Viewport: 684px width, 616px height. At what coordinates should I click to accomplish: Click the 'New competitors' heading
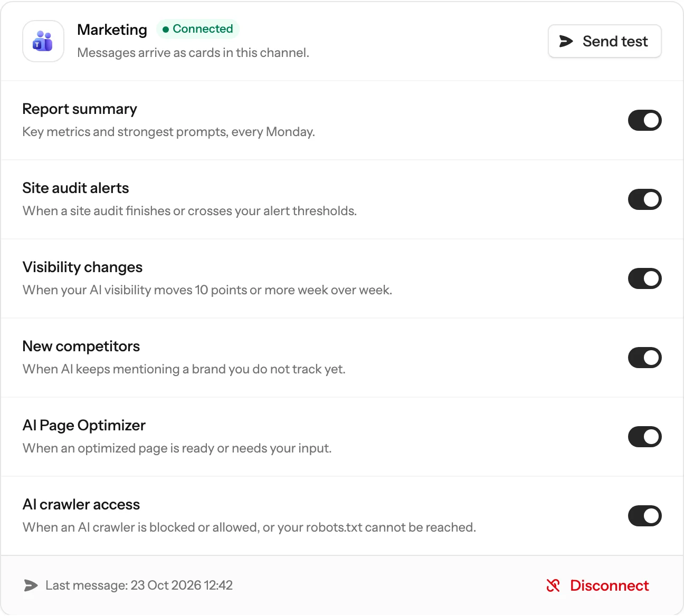click(x=81, y=346)
